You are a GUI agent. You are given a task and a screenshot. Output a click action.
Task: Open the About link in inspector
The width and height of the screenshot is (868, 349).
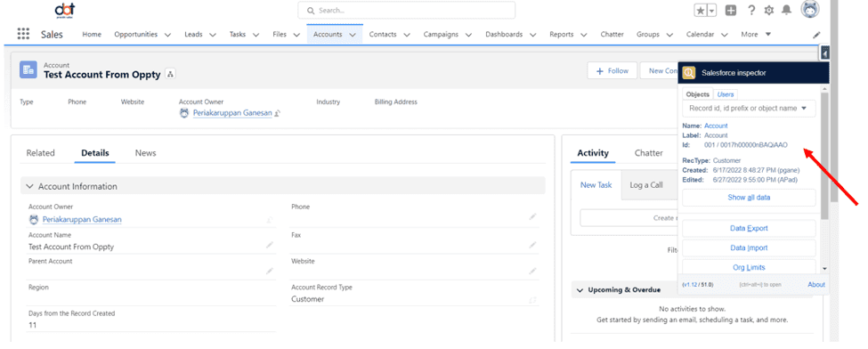(816, 285)
